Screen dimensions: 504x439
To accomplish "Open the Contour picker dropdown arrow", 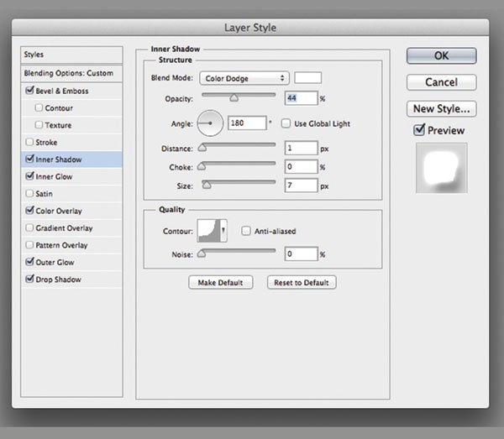I will (223, 231).
